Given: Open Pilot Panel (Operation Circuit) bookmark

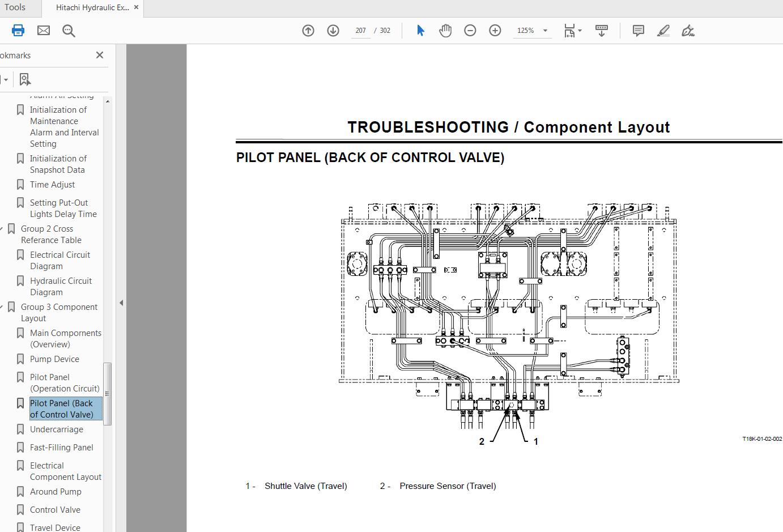Looking at the screenshot, I should 64,382.
